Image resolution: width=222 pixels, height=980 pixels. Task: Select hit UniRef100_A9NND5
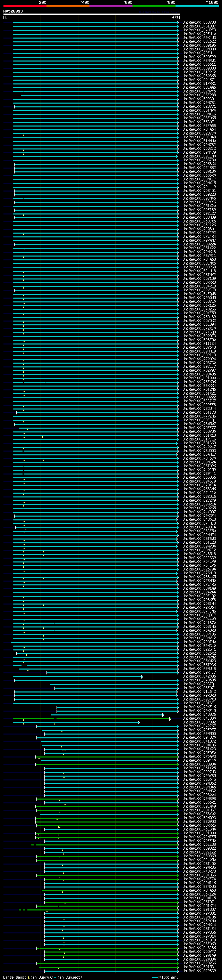point(199,734)
